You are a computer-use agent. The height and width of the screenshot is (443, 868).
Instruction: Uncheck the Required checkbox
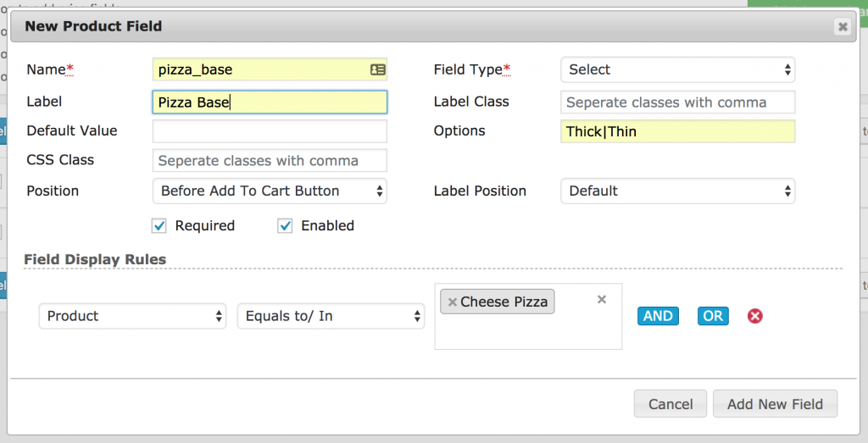click(159, 225)
